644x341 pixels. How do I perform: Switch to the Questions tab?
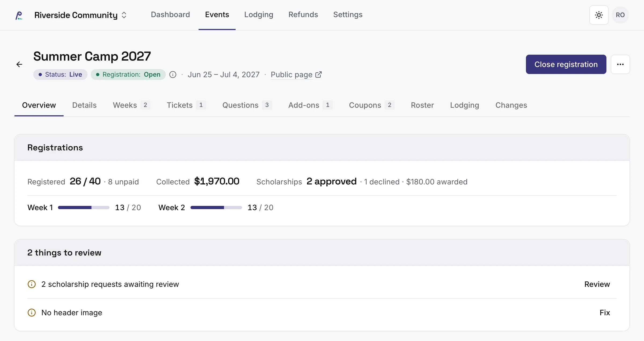[247, 105]
